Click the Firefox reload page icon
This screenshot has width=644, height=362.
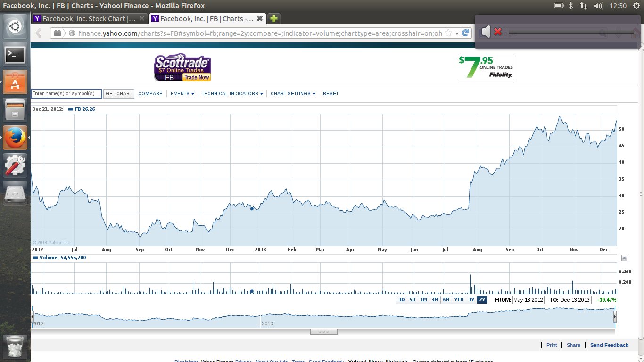tap(466, 33)
